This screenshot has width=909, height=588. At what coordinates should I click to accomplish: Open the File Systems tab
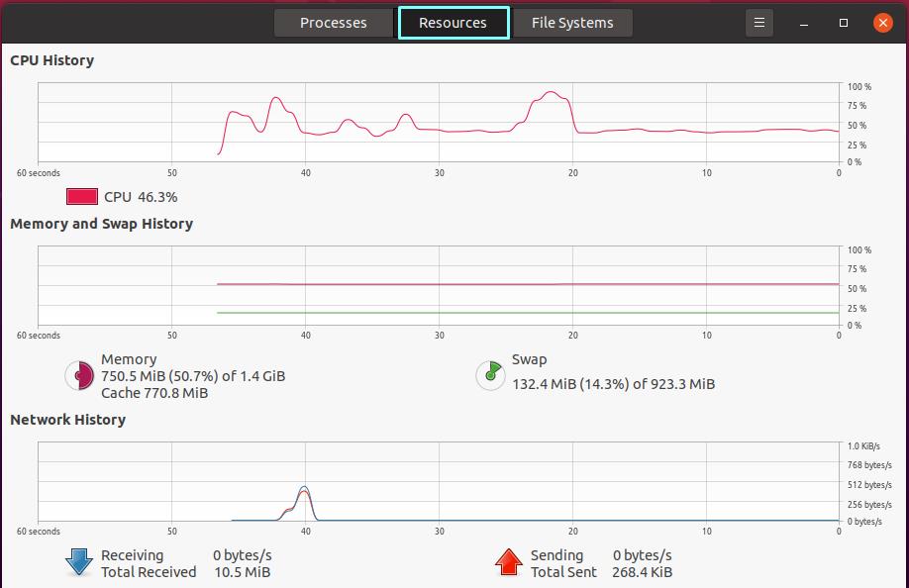tap(572, 23)
